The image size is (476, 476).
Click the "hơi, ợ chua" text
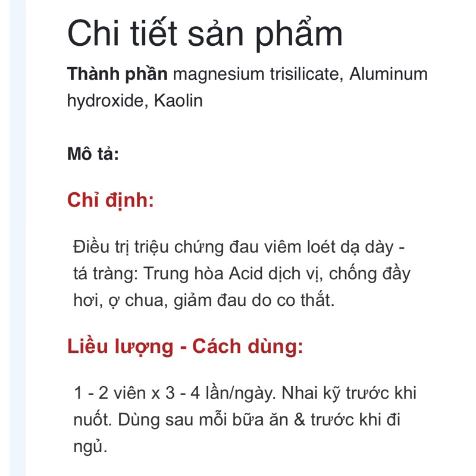click(x=121, y=301)
